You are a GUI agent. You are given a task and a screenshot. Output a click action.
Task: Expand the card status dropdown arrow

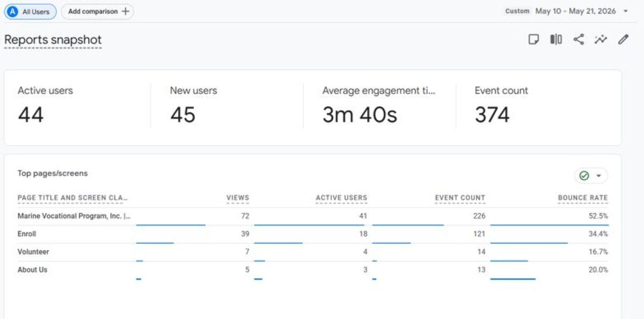pos(598,176)
